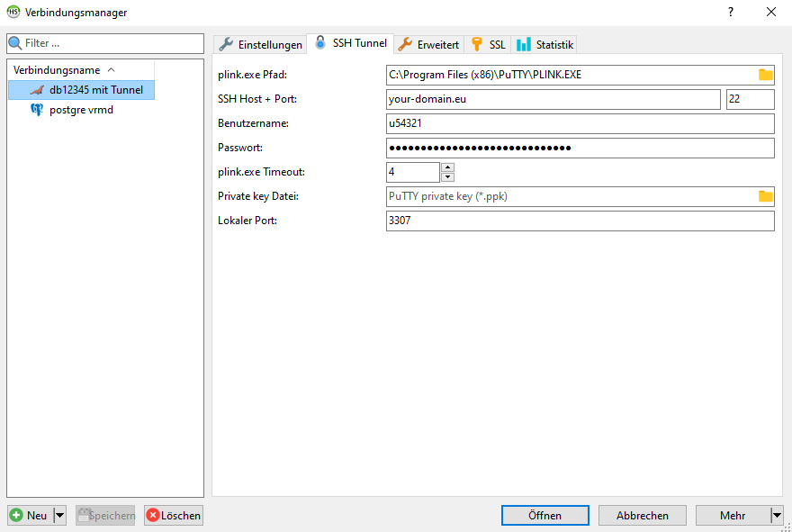Viewport: 792px width, 532px height.
Task: Switch to the Statistik tab
Action: pyautogui.click(x=544, y=44)
